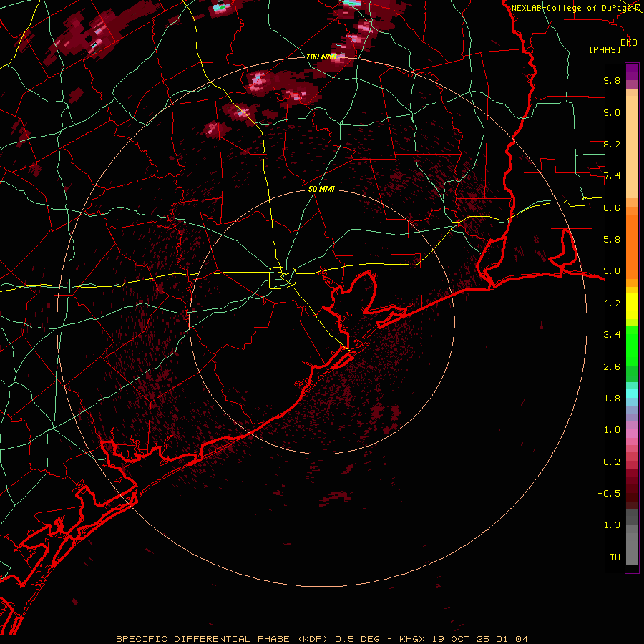Pick the bright green swatch on color bar

click(632, 345)
